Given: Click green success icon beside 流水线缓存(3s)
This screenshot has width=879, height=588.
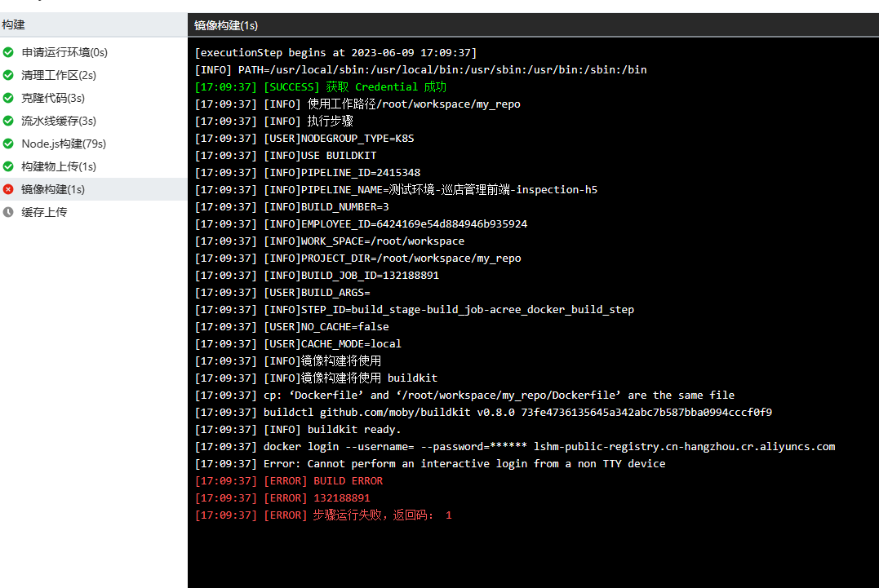Looking at the screenshot, I should click(8, 121).
